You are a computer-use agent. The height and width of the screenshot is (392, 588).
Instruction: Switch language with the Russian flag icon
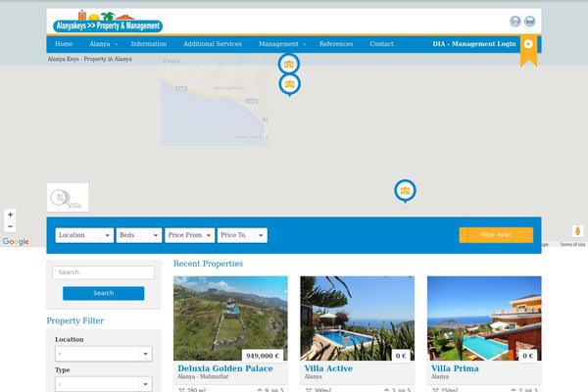[529, 21]
